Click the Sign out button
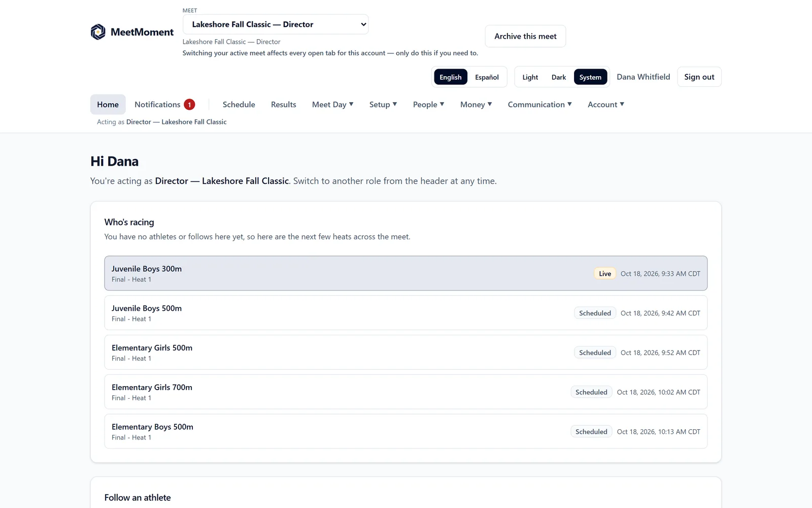 (699, 77)
